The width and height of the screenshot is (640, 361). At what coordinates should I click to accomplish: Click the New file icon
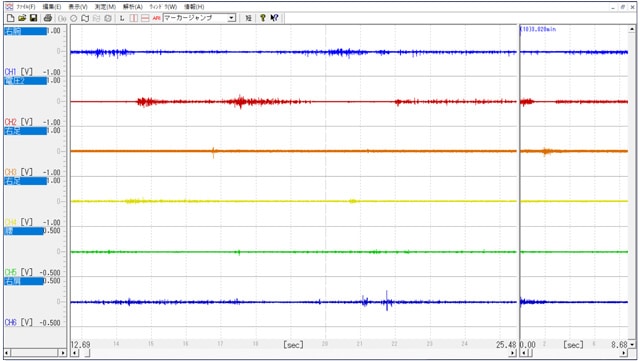point(11,18)
